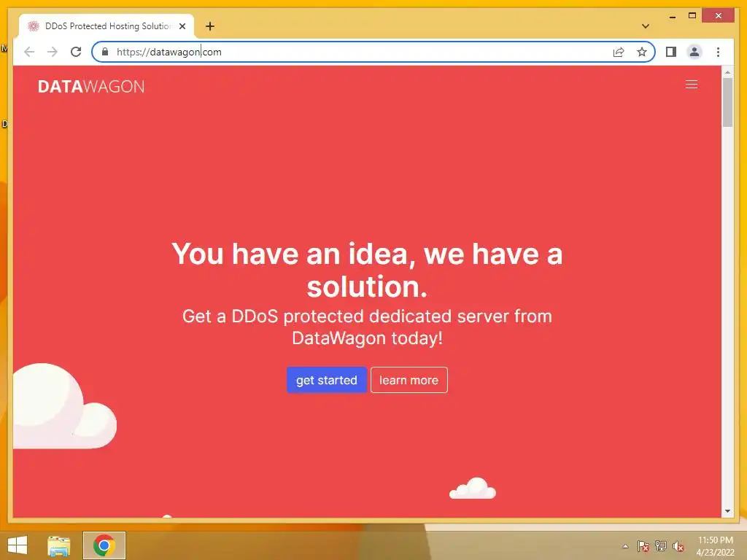Share this page from address bar
Viewport: 747px width, 560px height.
pos(619,52)
